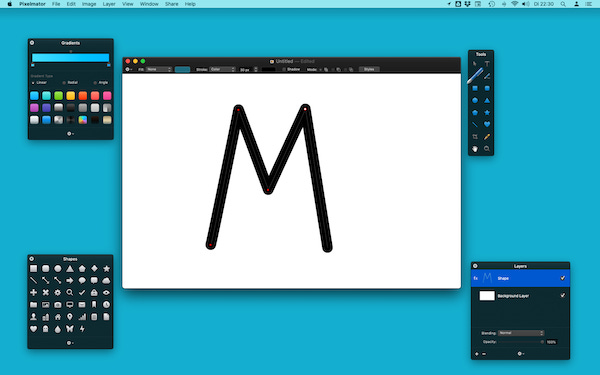
Task: Open the Share menu
Action: (171, 4)
